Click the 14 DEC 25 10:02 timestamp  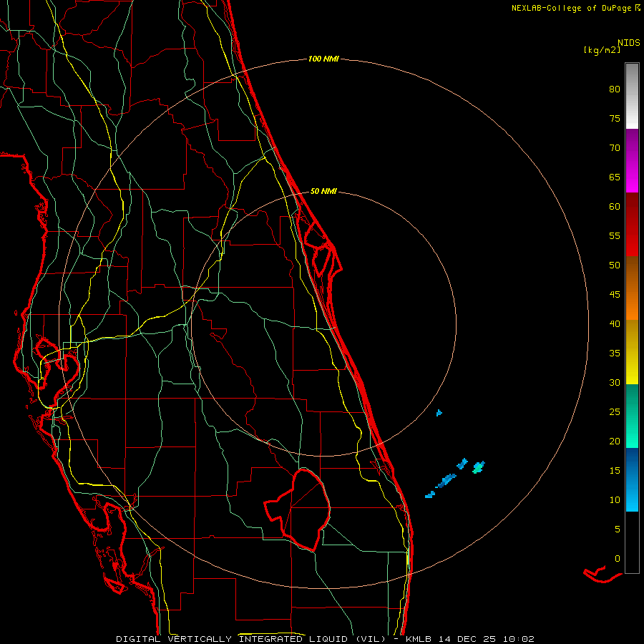click(x=487, y=639)
